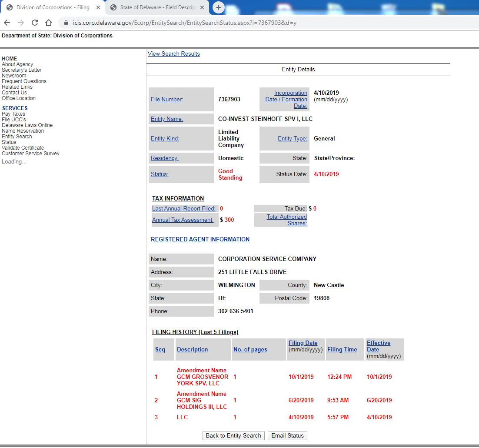
Task: Open Newsroom sidebar item
Action: click(x=14, y=76)
